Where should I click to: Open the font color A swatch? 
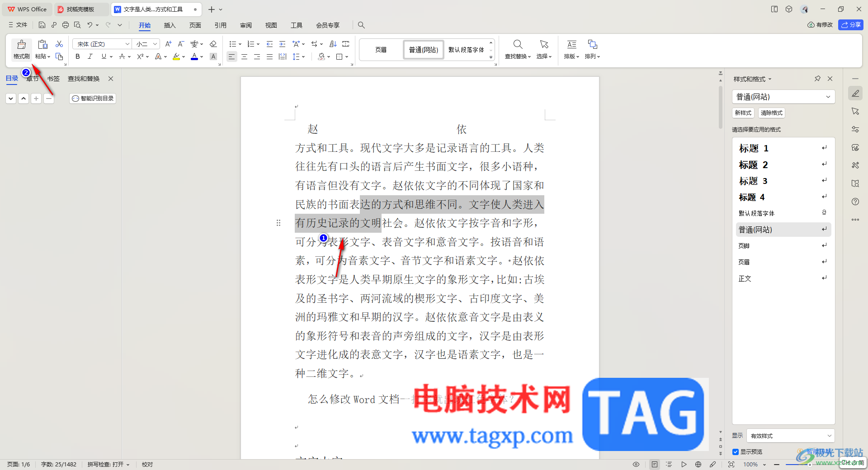194,56
